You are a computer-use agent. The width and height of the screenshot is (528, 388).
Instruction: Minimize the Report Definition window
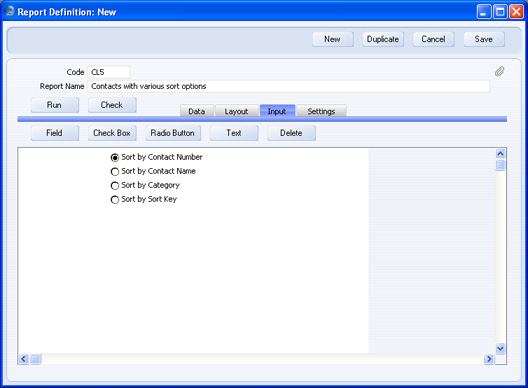tap(484, 12)
